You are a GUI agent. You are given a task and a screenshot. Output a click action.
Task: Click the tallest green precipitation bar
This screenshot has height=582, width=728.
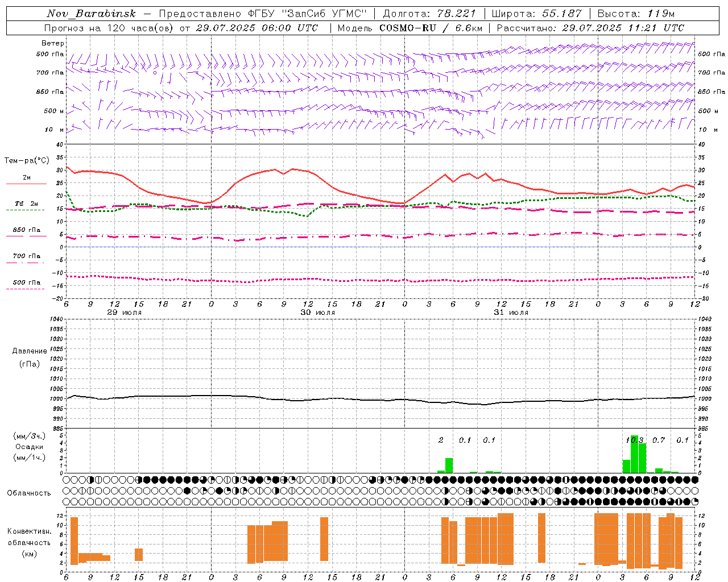pyautogui.click(x=634, y=454)
